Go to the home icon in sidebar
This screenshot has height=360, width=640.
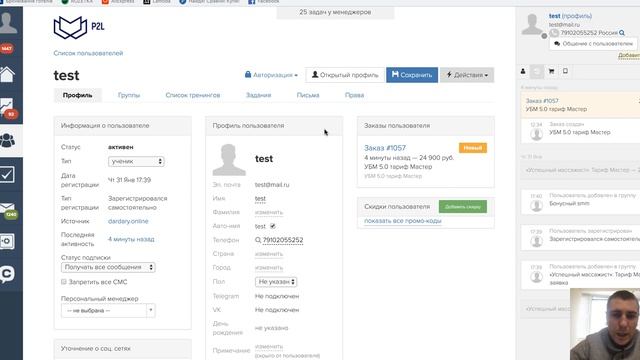[7, 75]
